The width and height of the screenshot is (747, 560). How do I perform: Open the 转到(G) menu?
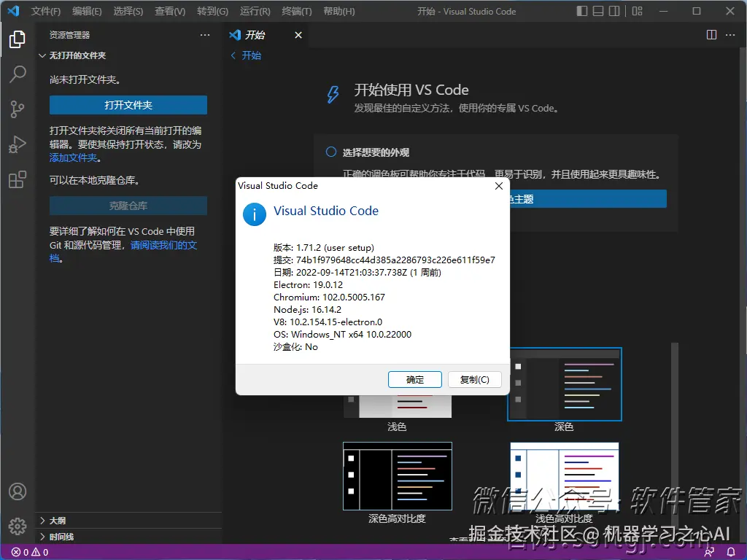pos(212,11)
